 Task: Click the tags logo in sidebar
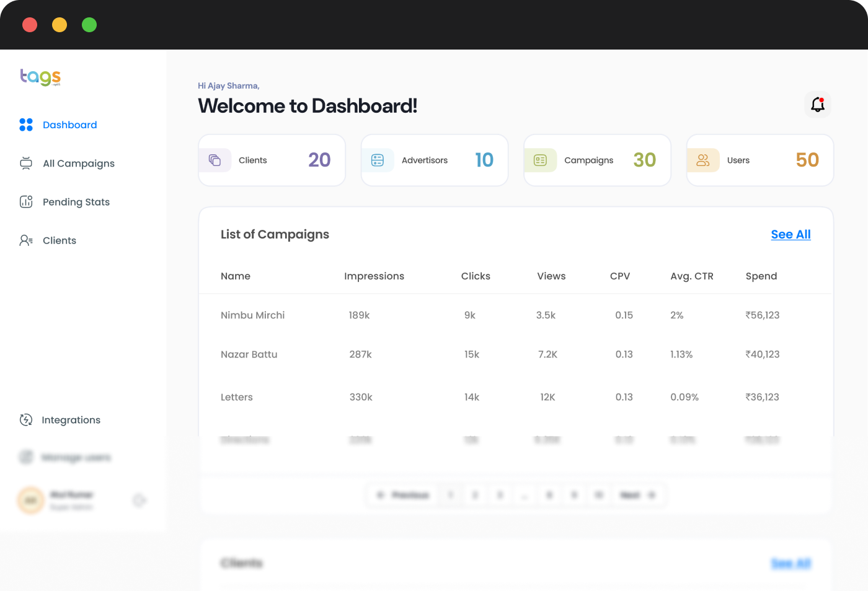point(40,77)
